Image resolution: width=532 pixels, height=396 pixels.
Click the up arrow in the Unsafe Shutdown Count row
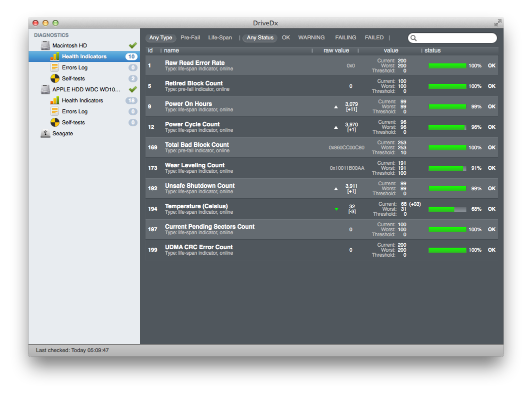pos(336,189)
